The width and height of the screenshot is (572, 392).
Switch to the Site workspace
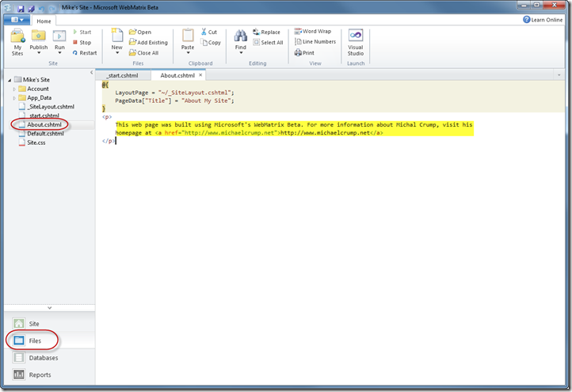pos(50,323)
